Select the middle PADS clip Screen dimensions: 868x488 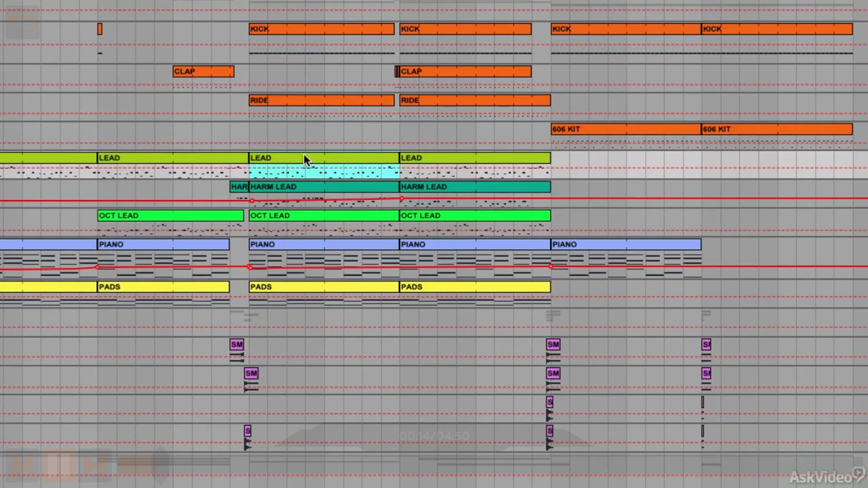coord(324,287)
